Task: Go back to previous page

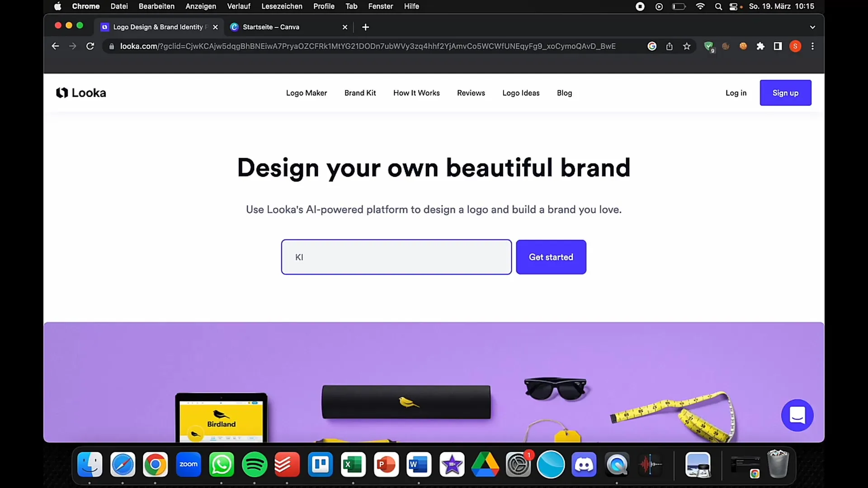Action: pos(55,46)
